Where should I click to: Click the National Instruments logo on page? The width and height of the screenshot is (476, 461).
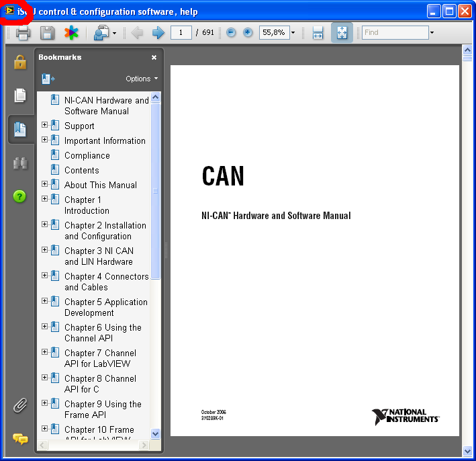[x=406, y=417]
